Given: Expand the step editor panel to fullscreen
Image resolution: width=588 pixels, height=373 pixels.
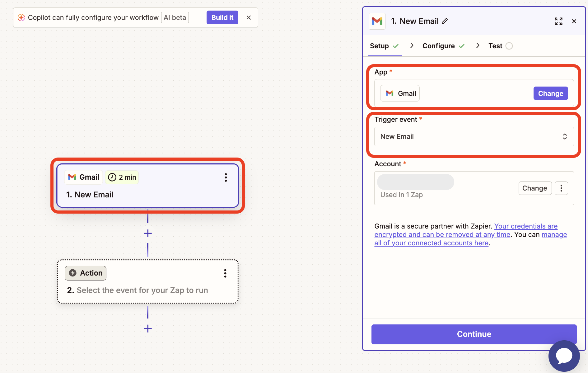Looking at the screenshot, I should [x=558, y=21].
